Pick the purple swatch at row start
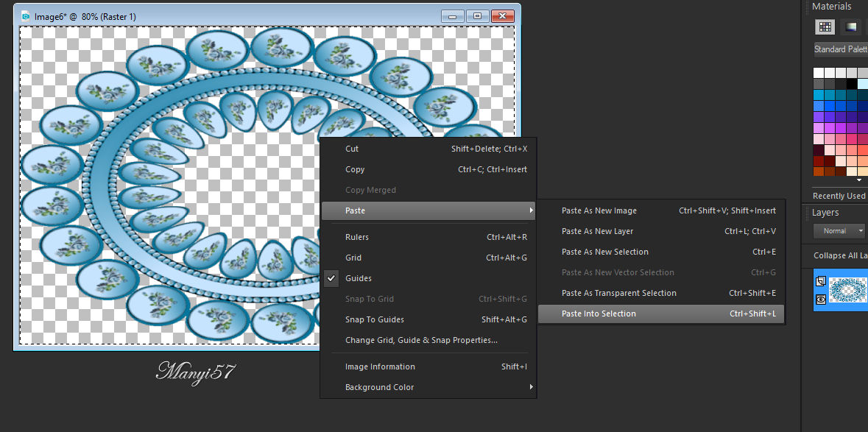Viewport: 868px width, 432px height. [x=819, y=117]
